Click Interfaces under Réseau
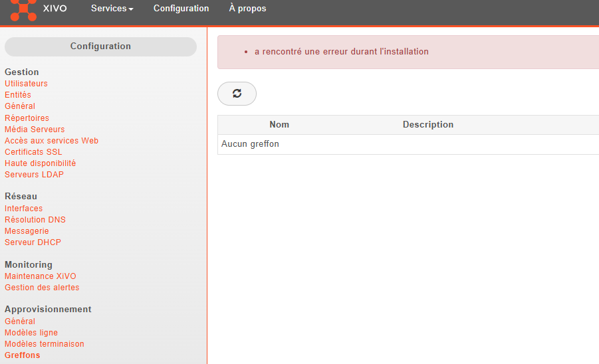Screen dimensions: 599x364 point(23,209)
